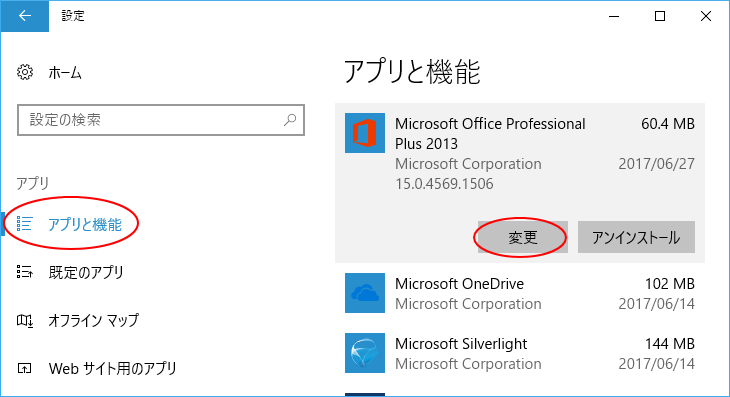This screenshot has height=397, width=730.
Task: Go back with the arrow button
Action: coord(25,16)
